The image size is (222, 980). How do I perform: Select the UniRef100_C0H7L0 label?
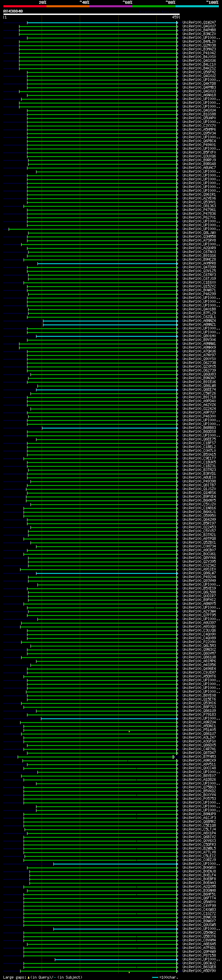199,451
